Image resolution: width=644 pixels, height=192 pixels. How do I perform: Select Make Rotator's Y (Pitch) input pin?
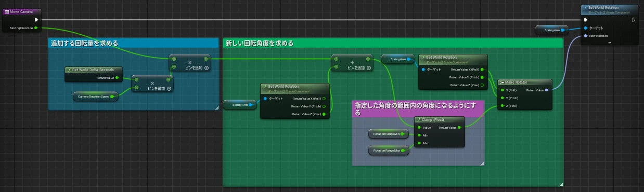[x=503, y=98]
